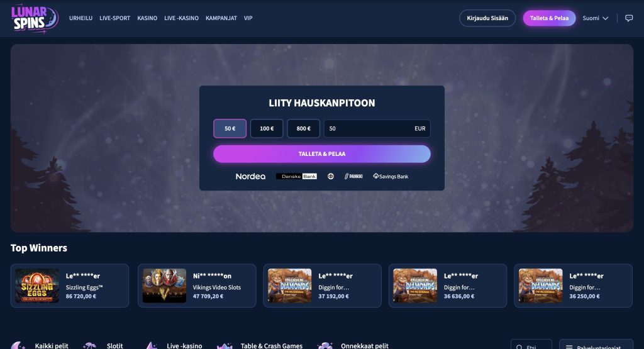Image resolution: width=644 pixels, height=349 pixels.
Task: Click the Savings Bank logo
Action: 391,176
